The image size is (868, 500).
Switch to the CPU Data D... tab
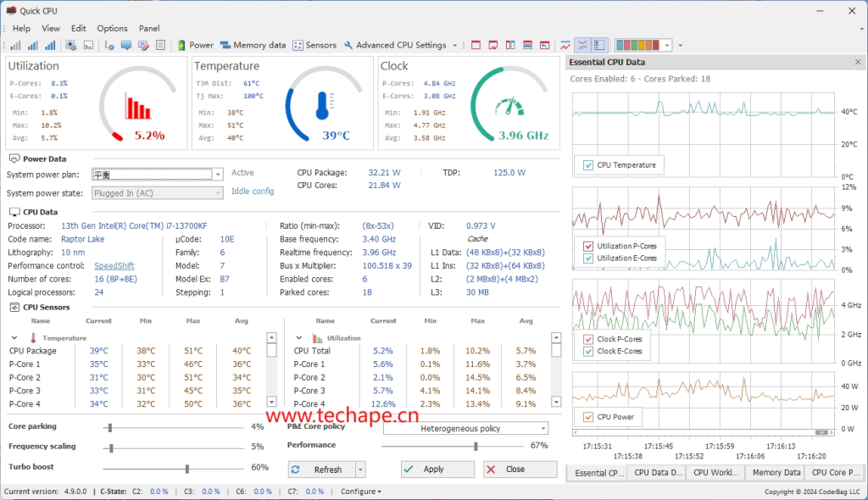(658, 473)
